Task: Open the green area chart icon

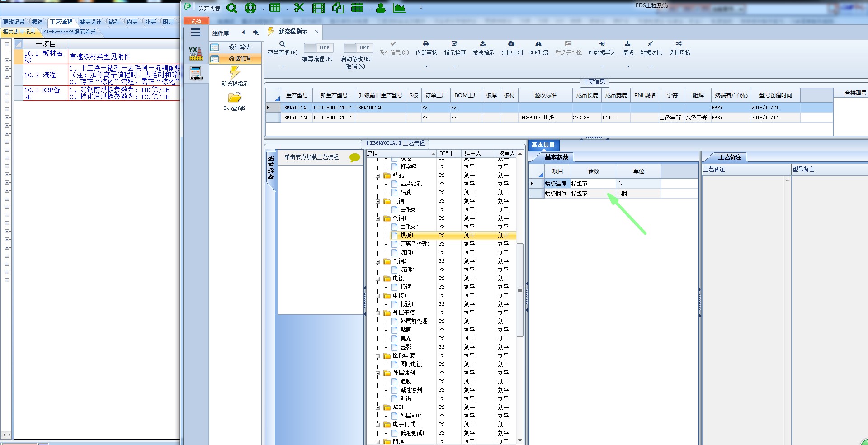Action: coord(399,8)
